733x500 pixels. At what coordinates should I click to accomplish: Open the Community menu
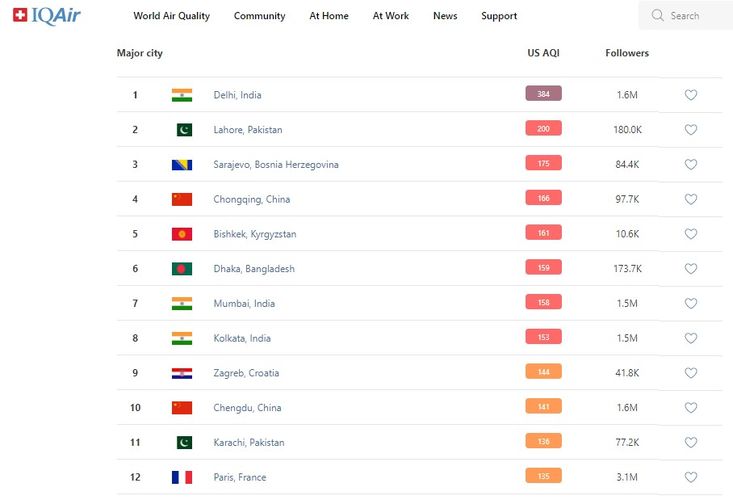pyautogui.click(x=259, y=16)
